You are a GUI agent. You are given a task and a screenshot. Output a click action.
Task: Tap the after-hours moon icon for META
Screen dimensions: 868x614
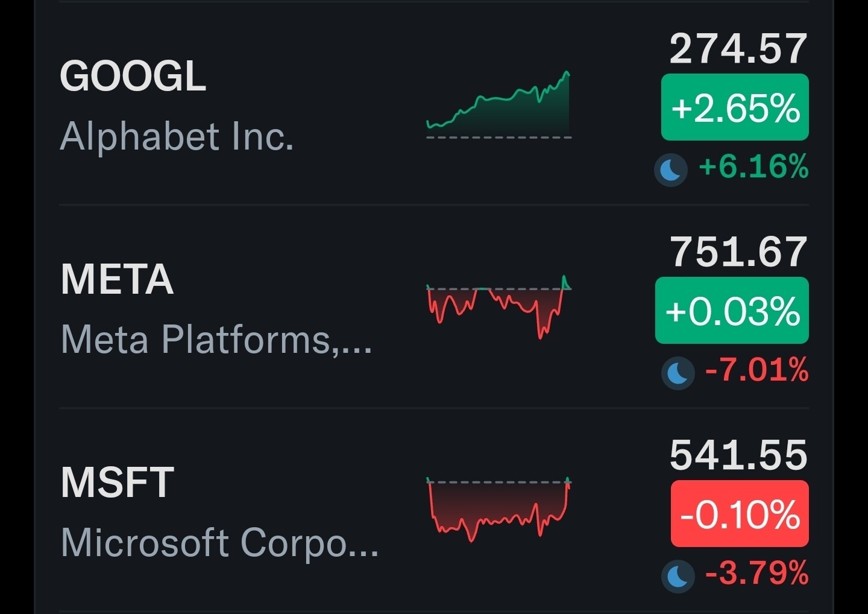pos(678,373)
